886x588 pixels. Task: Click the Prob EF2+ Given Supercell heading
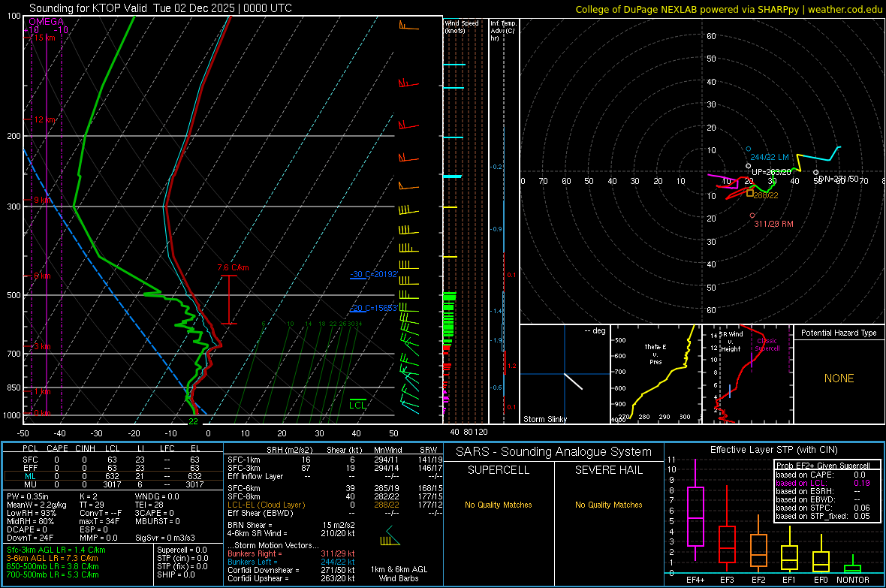pos(823,466)
